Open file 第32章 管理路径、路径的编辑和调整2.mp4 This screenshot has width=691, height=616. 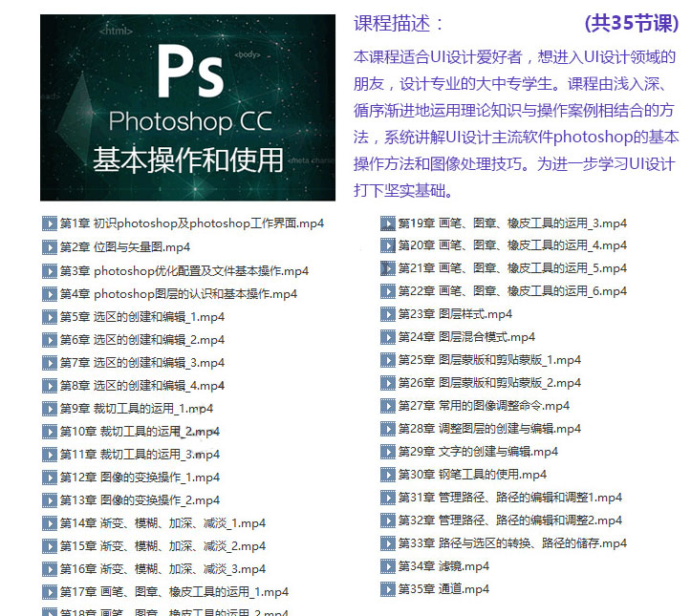pos(510,520)
